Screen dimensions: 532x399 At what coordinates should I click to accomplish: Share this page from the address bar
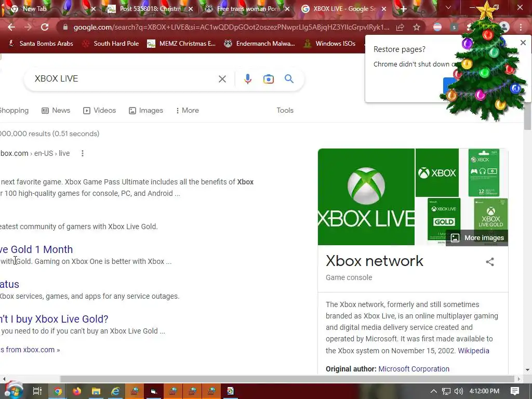tap(400, 27)
